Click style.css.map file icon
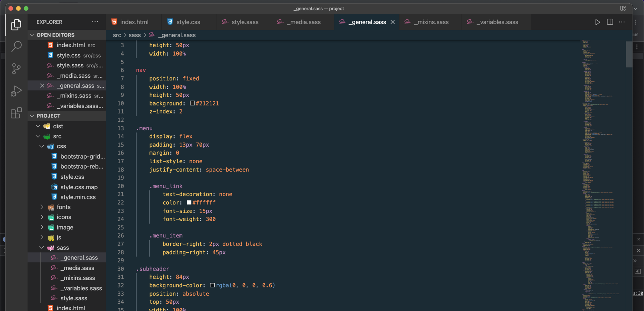Screen dimensions: 644x311 [54, 187]
